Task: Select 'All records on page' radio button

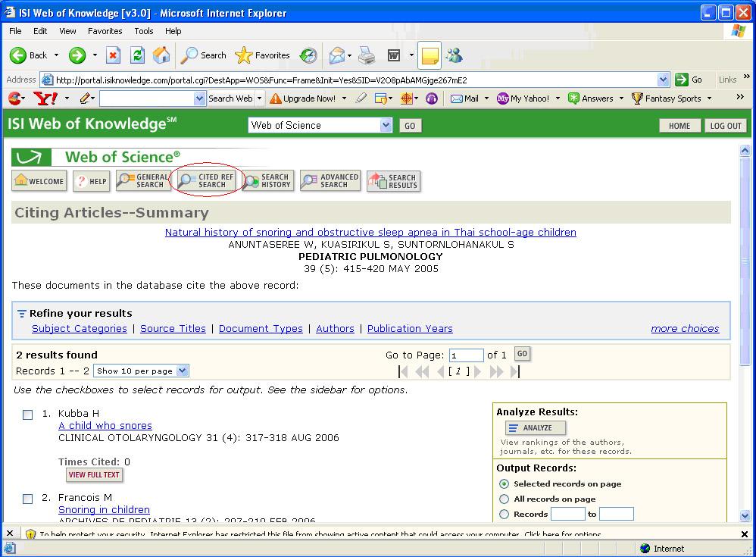Action: point(505,499)
